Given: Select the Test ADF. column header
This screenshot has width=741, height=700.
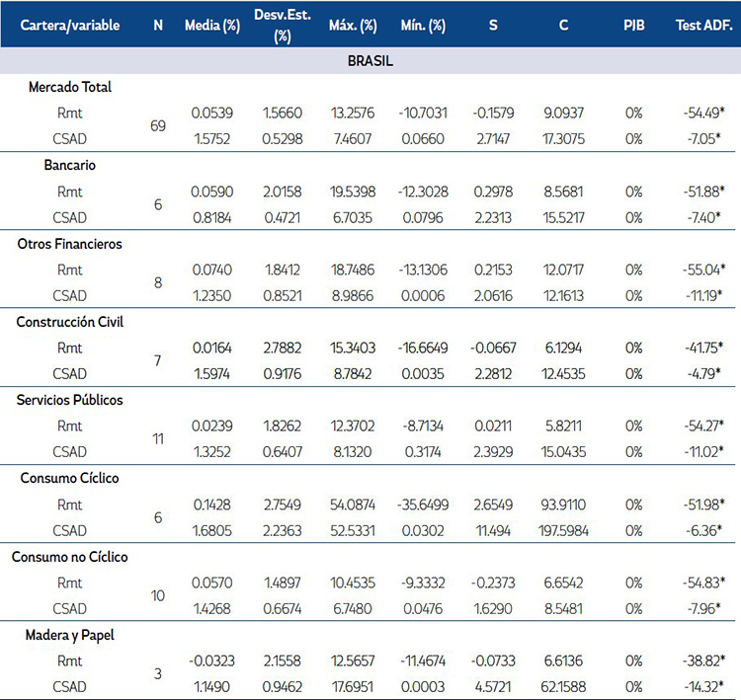Looking at the screenshot, I should tap(700, 26).
